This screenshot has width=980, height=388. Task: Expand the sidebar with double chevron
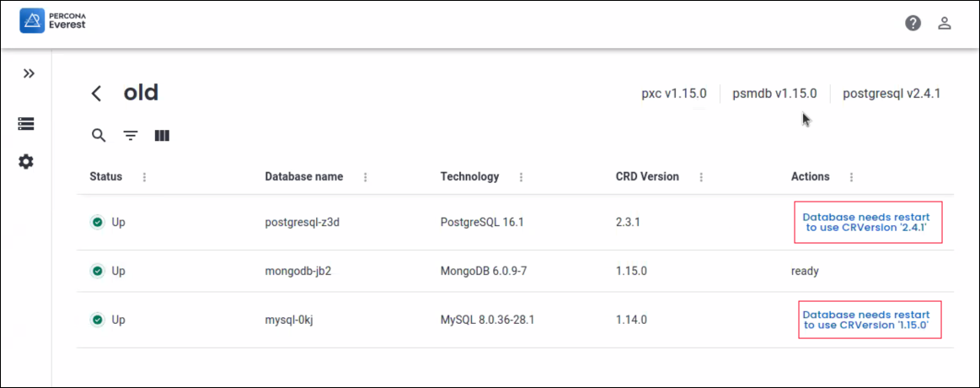(29, 73)
